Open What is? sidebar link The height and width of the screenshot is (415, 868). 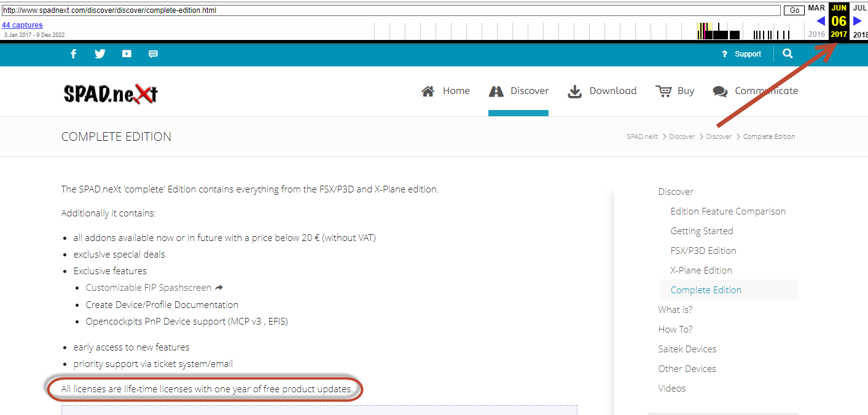675,310
